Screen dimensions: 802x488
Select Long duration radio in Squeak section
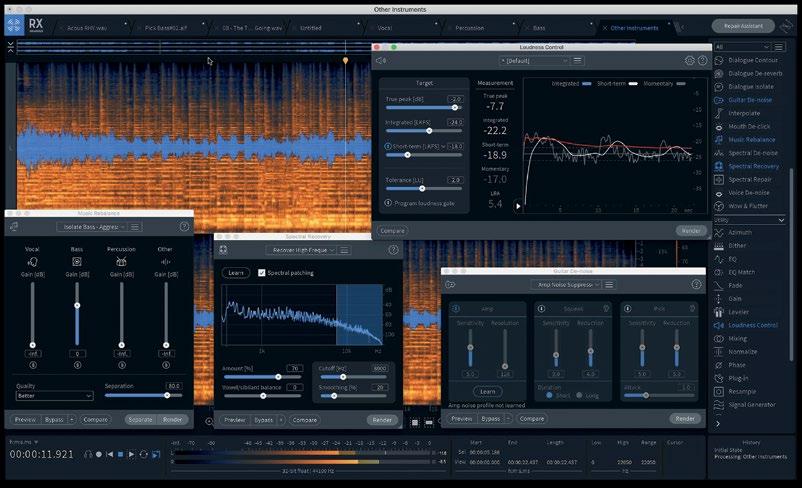pyautogui.click(x=579, y=395)
